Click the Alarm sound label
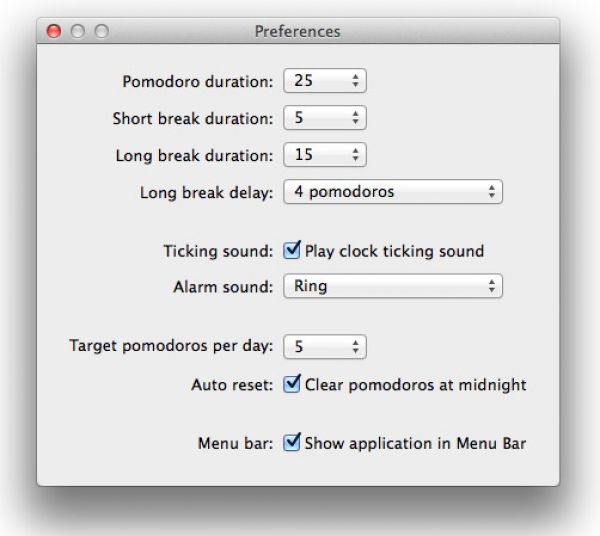 [x=222, y=287]
